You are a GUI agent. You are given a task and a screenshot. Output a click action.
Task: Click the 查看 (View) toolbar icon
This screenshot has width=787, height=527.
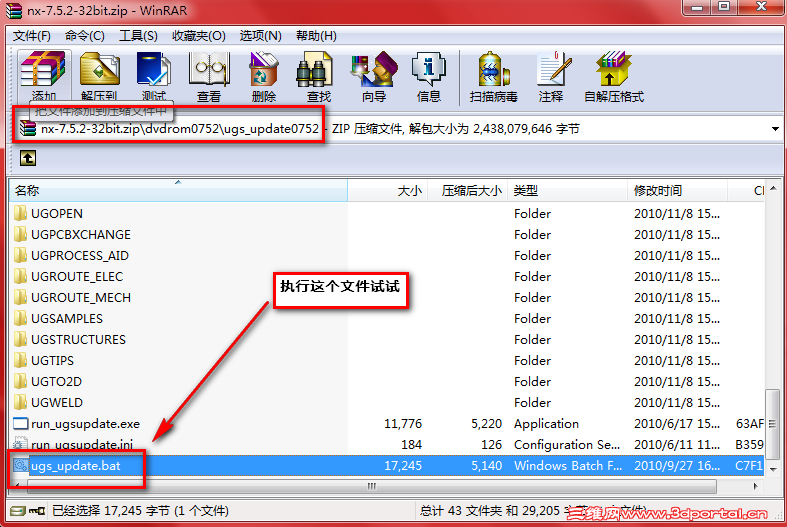[209, 70]
